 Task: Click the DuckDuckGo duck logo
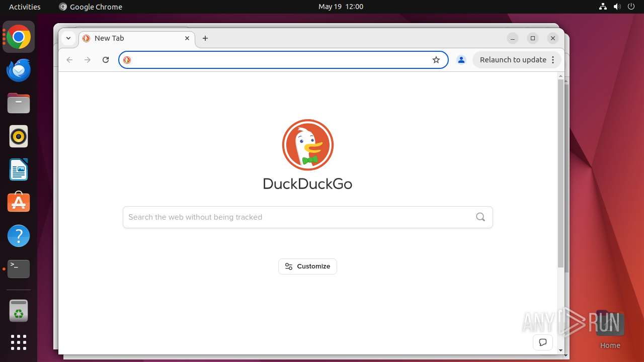(307, 145)
